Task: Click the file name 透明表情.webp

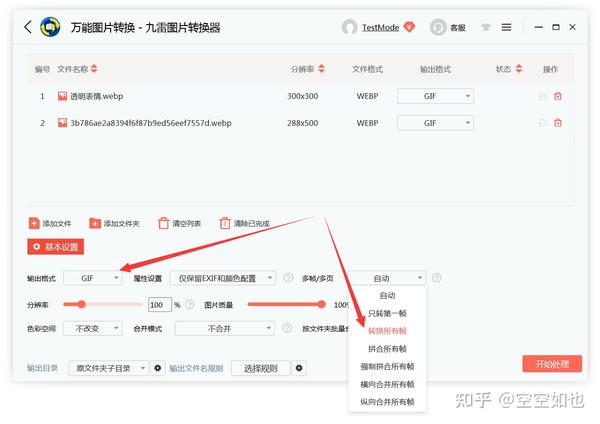Action: coord(96,96)
